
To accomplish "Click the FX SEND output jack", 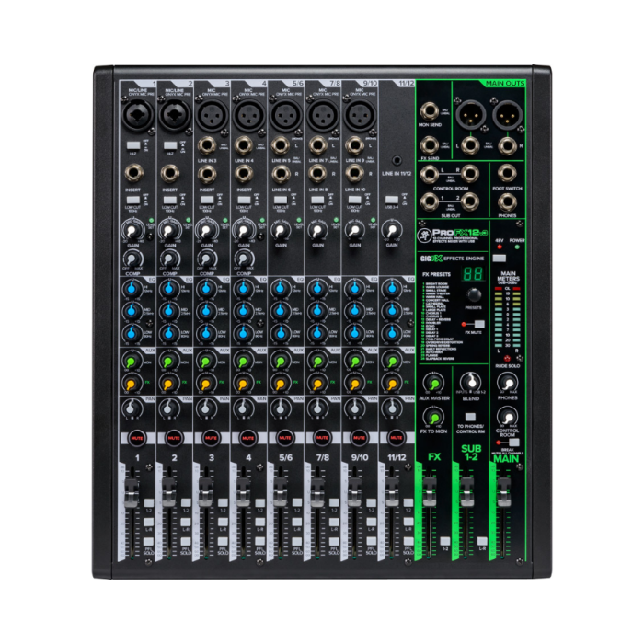I will [x=430, y=145].
